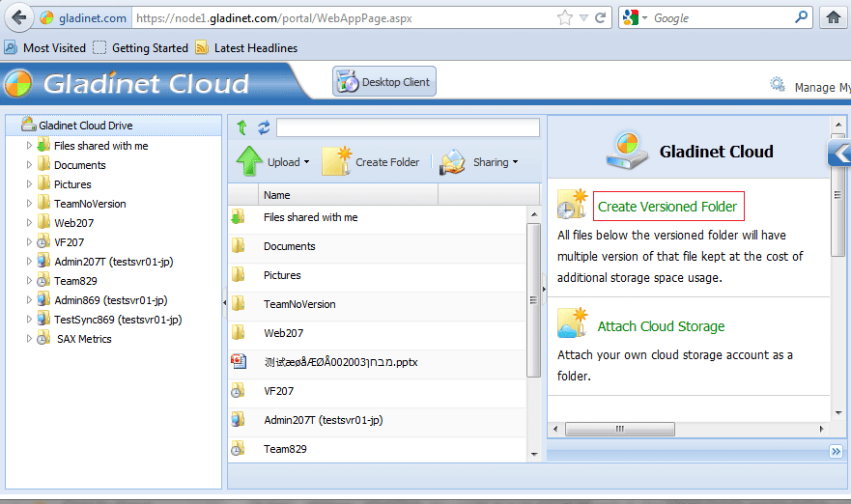The image size is (851, 504).
Task: Open Documents folder in file list
Action: [289, 246]
